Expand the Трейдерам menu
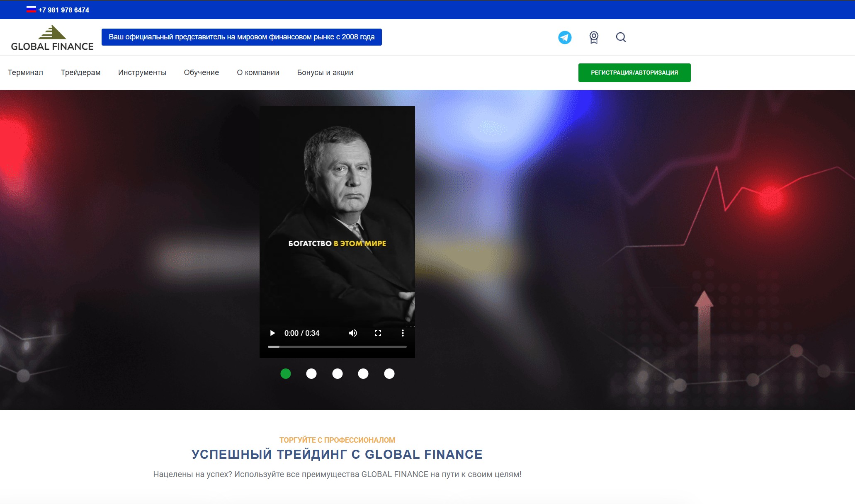This screenshot has height=504, width=855. (x=80, y=73)
